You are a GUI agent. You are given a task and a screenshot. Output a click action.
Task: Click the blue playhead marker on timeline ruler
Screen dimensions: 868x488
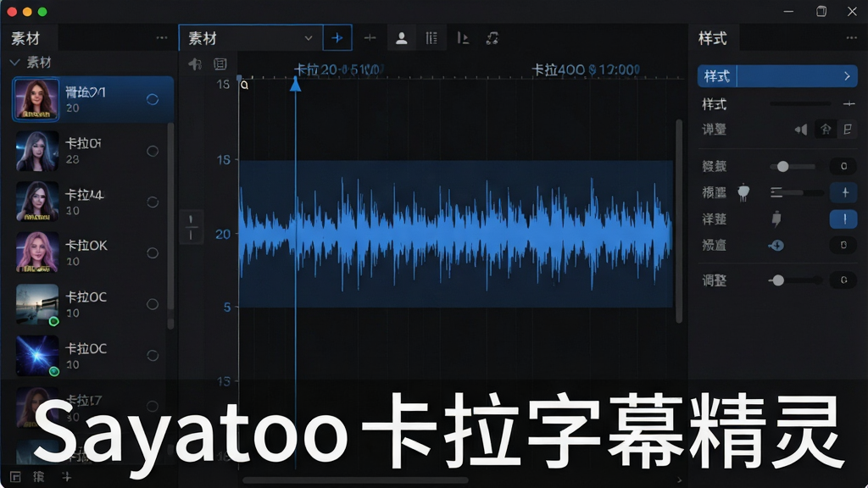[x=296, y=84]
